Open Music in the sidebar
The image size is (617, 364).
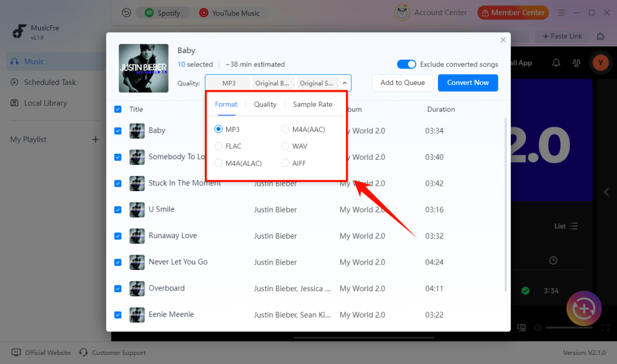pyautogui.click(x=55, y=61)
